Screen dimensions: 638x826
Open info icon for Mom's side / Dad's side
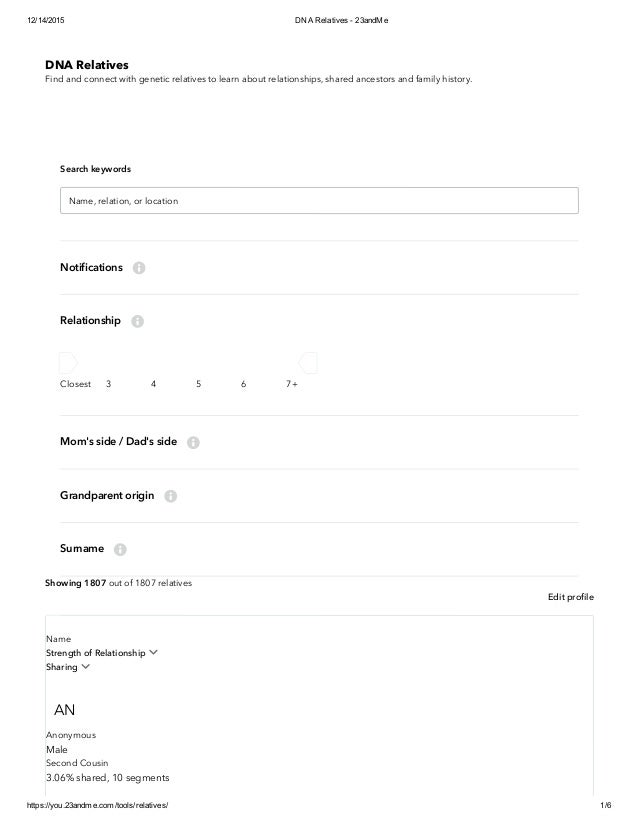click(x=193, y=442)
